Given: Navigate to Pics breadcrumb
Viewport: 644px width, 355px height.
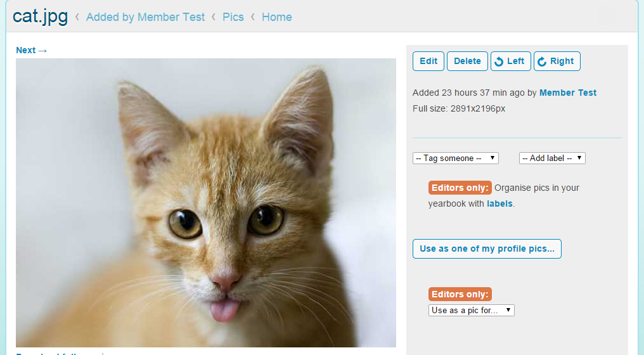Looking at the screenshot, I should coord(233,17).
